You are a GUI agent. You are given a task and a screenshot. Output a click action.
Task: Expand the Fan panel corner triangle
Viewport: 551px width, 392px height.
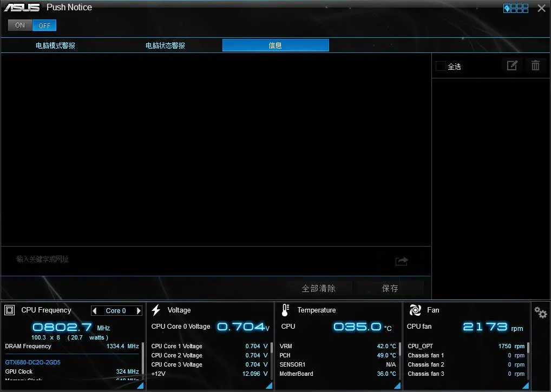pos(526,386)
